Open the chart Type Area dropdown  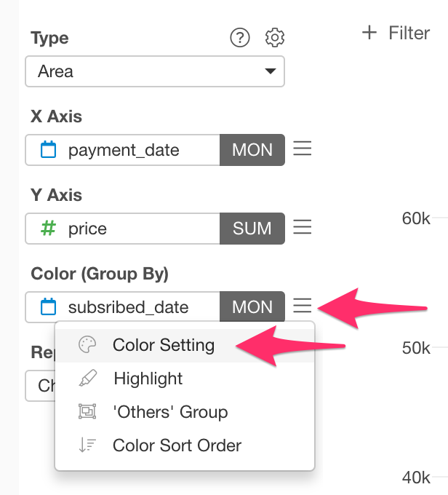tap(155, 71)
